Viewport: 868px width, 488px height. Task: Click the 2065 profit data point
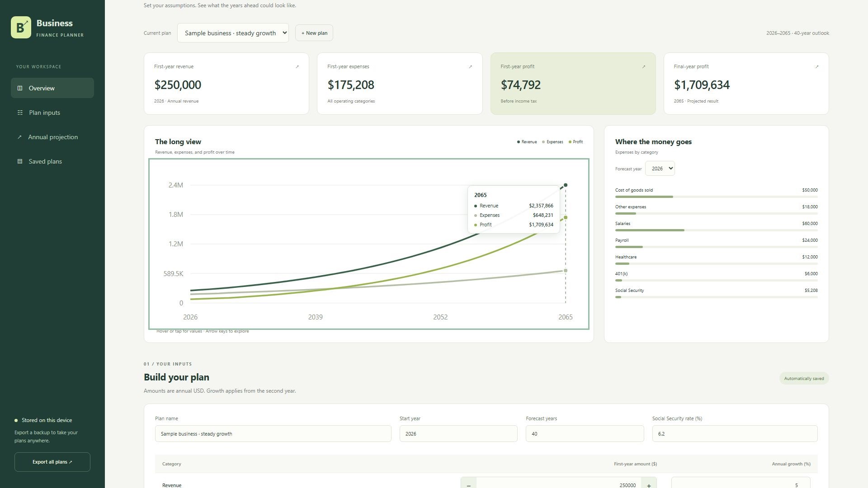(565, 217)
